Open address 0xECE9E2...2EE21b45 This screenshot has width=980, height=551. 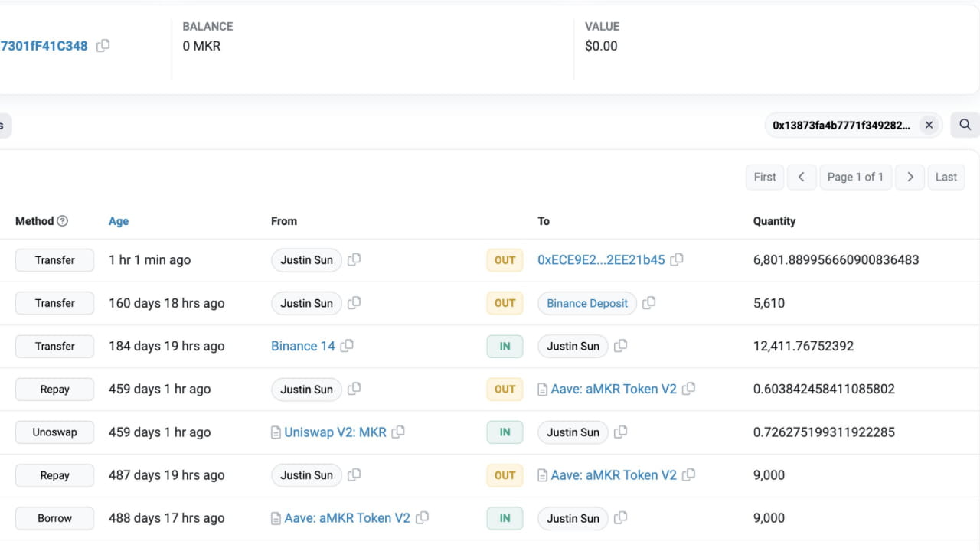(x=601, y=260)
